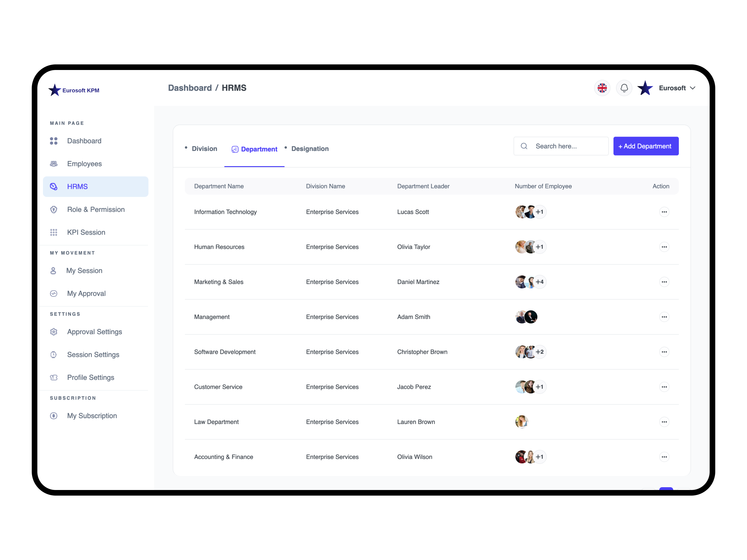
Task: Click the Employees sidebar icon
Action: point(54,164)
